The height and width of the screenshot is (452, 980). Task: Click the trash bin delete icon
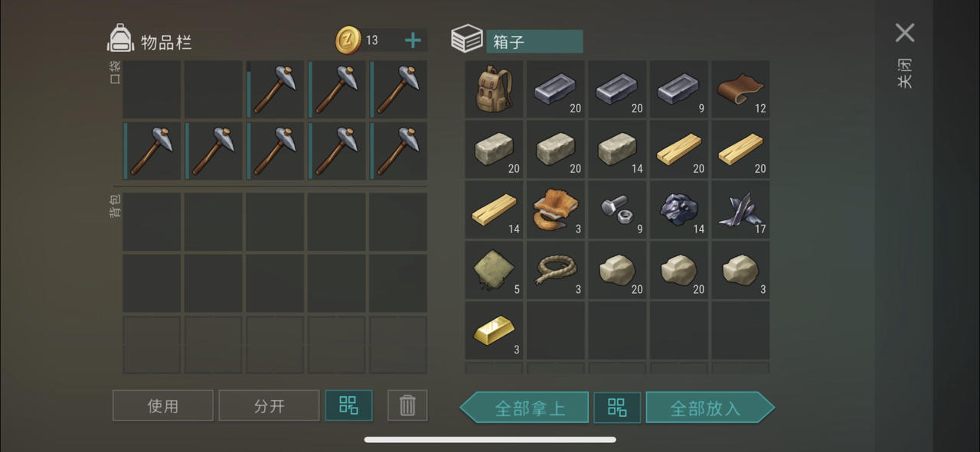407,405
